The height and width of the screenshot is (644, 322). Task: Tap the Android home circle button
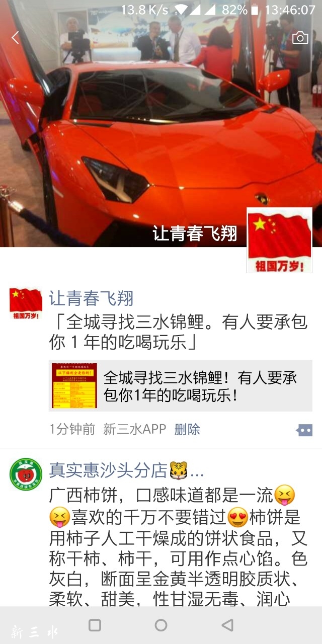click(161, 625)
